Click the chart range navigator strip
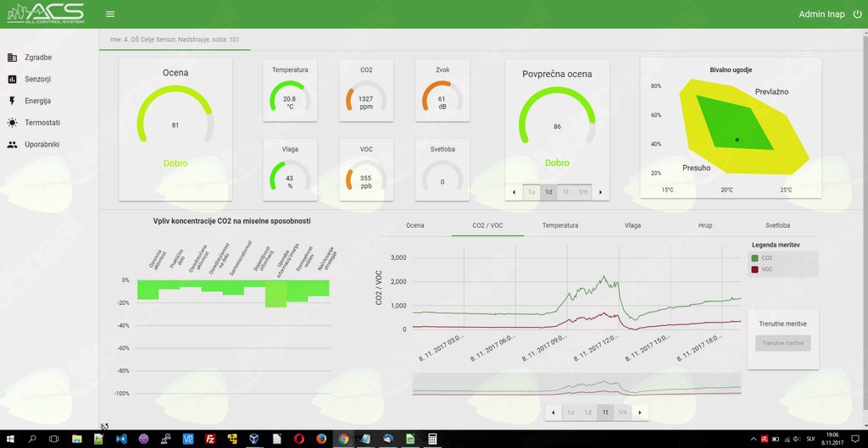Image resolution: width=868 pixels, height=448 pixels. (576, 384)
